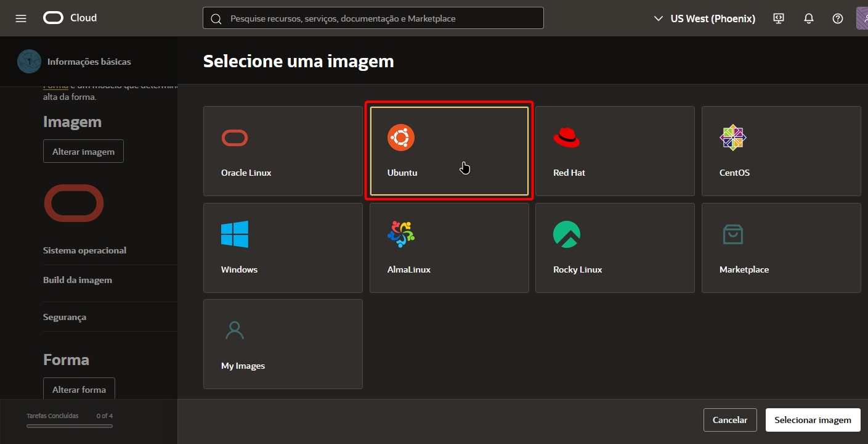Viewport: 868px width, 444px height.
Task: Click the My Images person icon
Action: pyautogui.click(x=235, y=331)
